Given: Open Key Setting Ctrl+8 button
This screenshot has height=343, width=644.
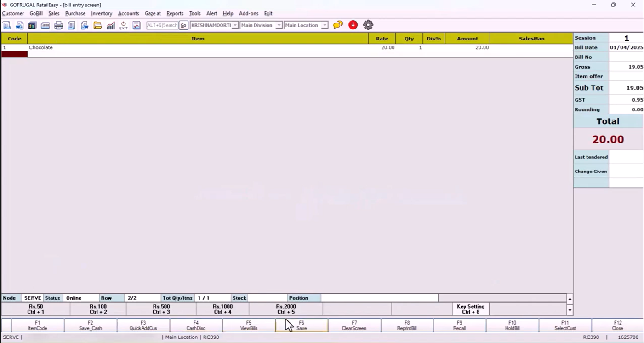Looking at the screenshot, I should 471,309.
